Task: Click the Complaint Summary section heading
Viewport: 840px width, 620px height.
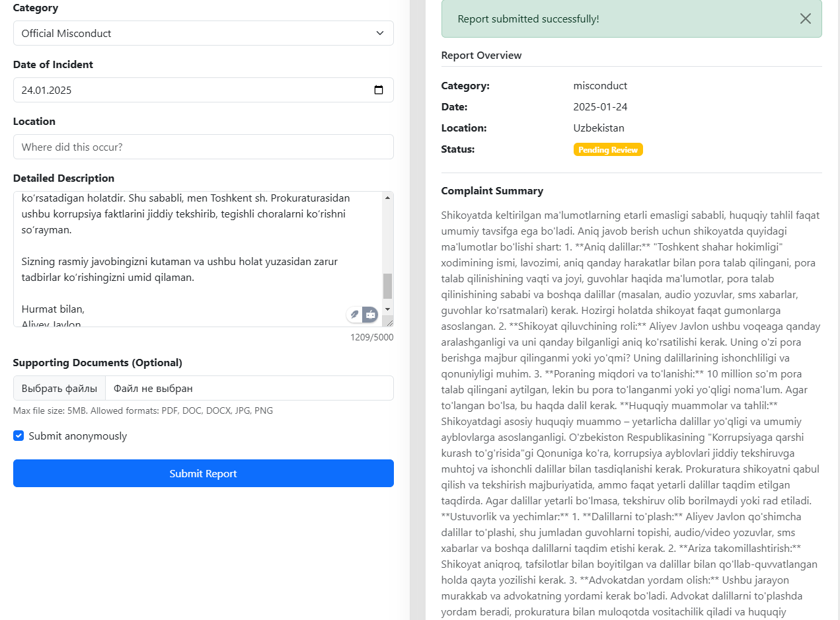Action: point(492,190)
